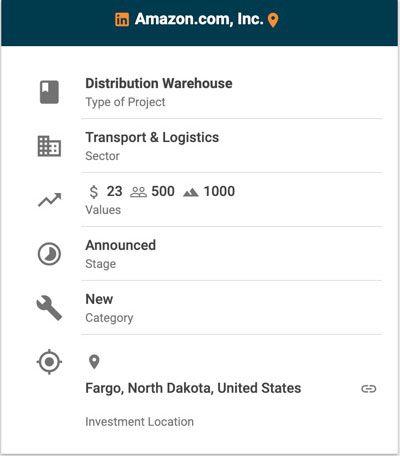Screen dimensions: 400x456
Task: Click the orange map pin in header
Action: click(x=273, y=20)
